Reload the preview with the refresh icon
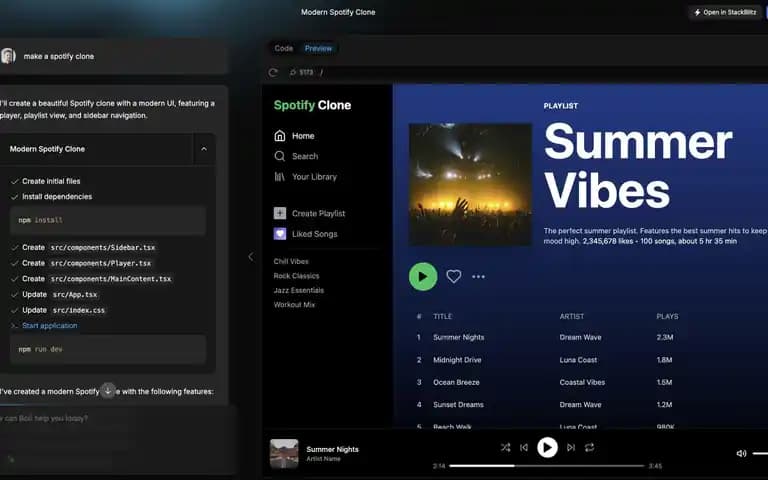Viewport: 768px width, 480px height. 273,72
